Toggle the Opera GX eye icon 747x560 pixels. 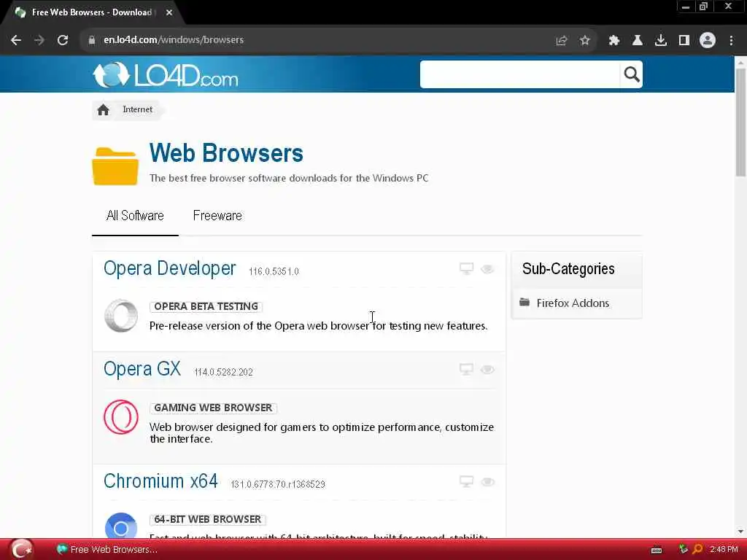[487, 370]
